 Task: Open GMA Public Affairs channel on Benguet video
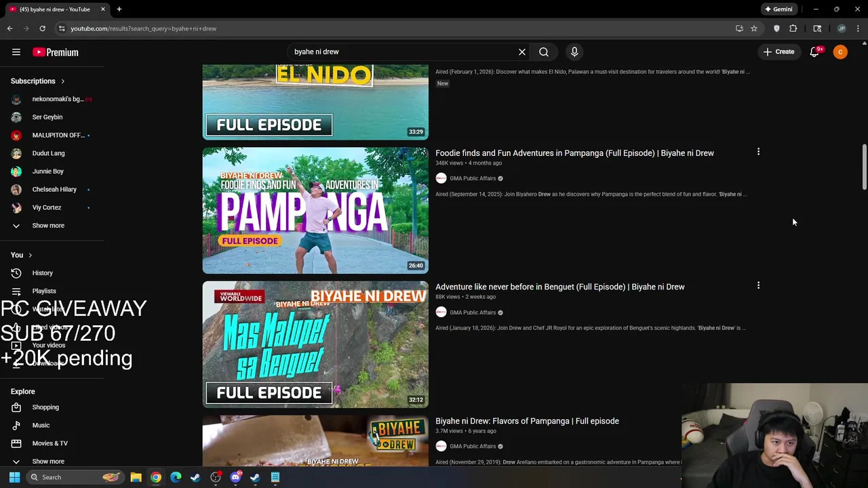pos(473,312)
